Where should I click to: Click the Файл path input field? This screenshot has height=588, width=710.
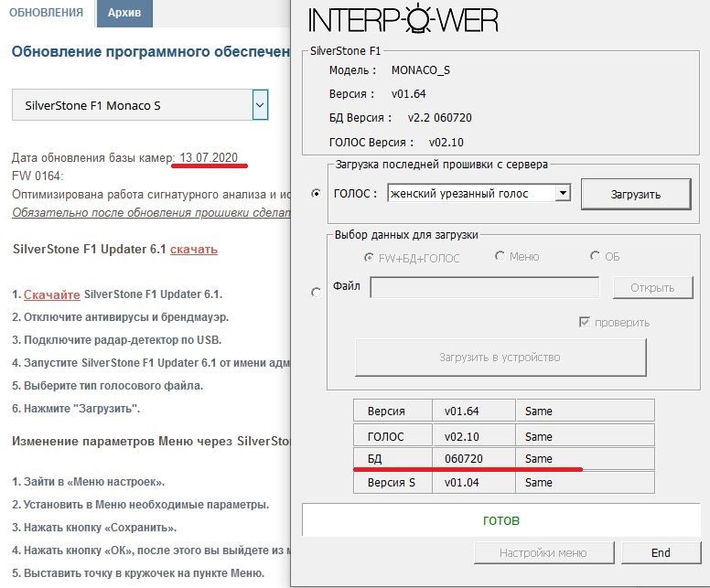click(x=484, y=287)
